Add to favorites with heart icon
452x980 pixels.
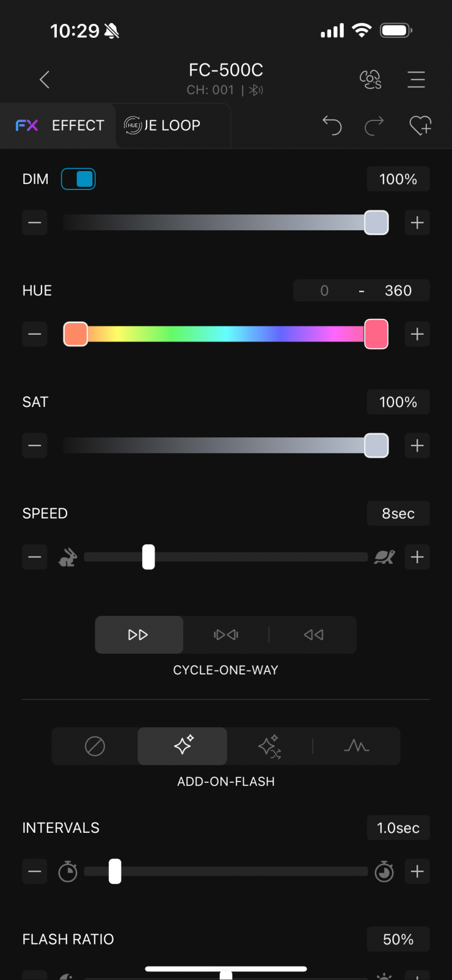420,125
